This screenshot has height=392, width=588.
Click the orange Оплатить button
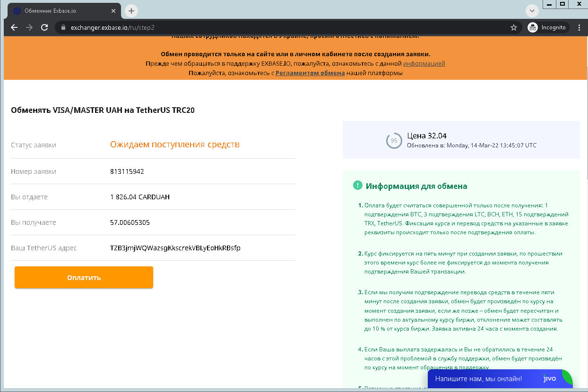coord(84,277)
